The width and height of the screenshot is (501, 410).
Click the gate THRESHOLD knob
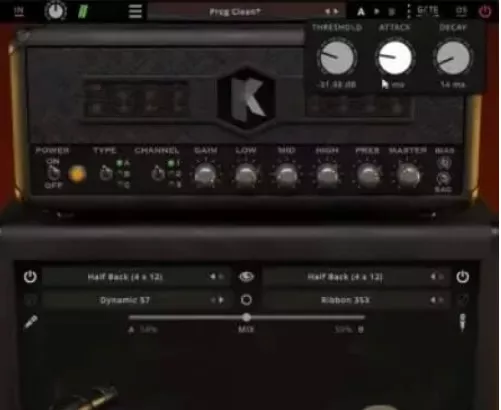click(x=337, y=58)
